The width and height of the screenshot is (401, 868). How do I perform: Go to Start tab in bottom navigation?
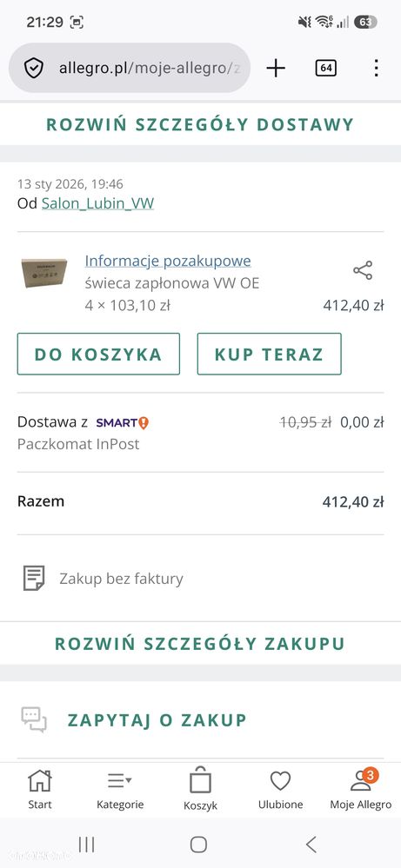40,789
